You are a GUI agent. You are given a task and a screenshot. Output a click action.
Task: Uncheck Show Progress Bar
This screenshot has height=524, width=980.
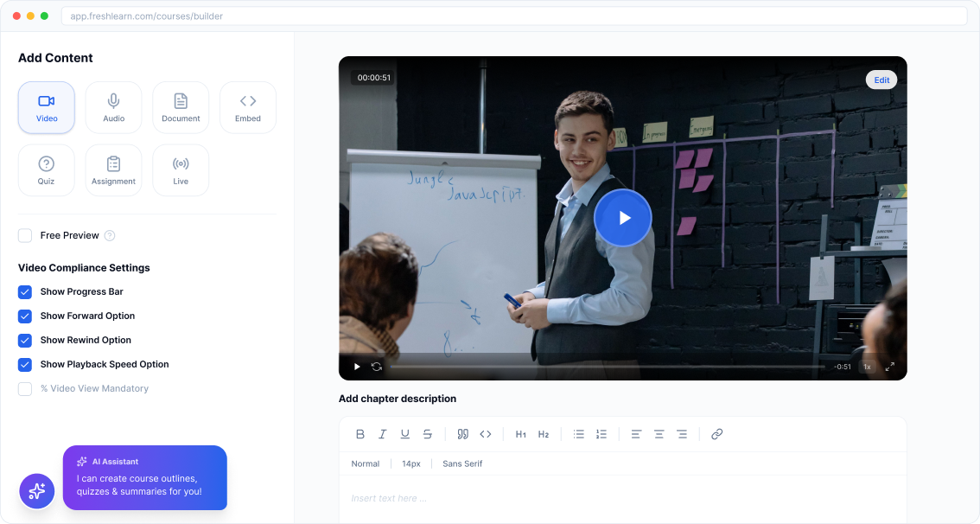25,292
